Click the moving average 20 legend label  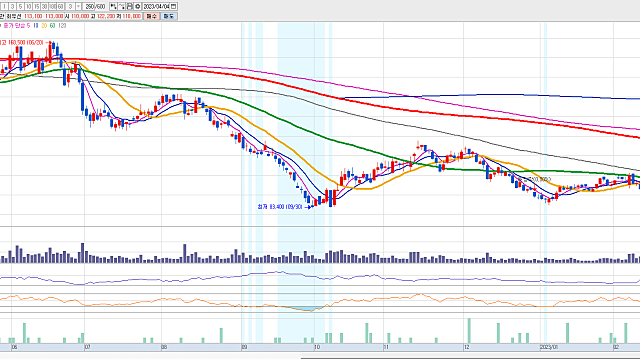click(44, 26)
